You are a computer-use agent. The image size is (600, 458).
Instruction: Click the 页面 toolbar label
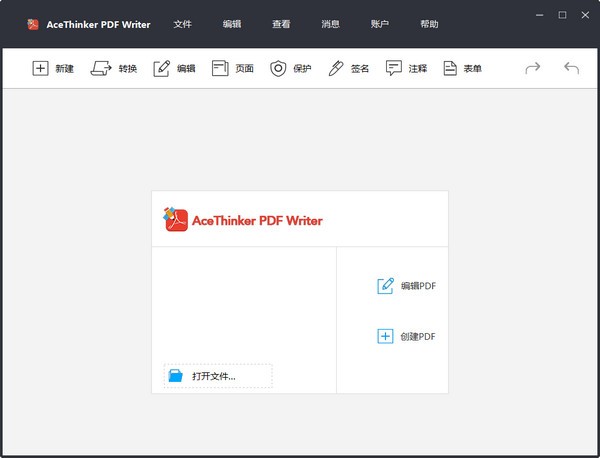pyautogui.click(x=245, y=68)
